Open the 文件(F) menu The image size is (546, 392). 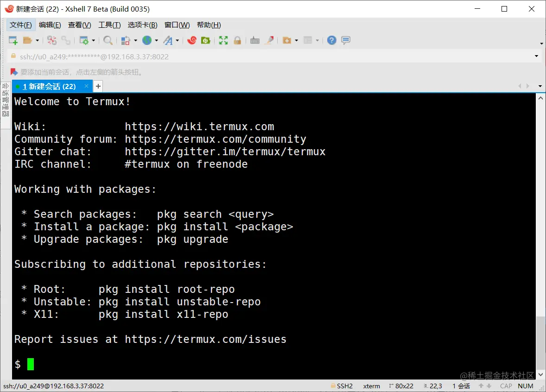click(20, 25)
